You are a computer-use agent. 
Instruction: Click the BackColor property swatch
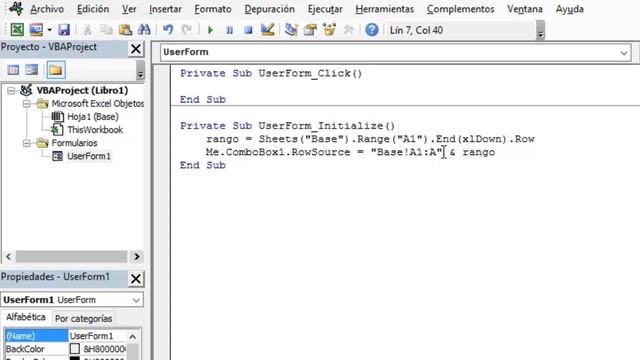[74, 349]
